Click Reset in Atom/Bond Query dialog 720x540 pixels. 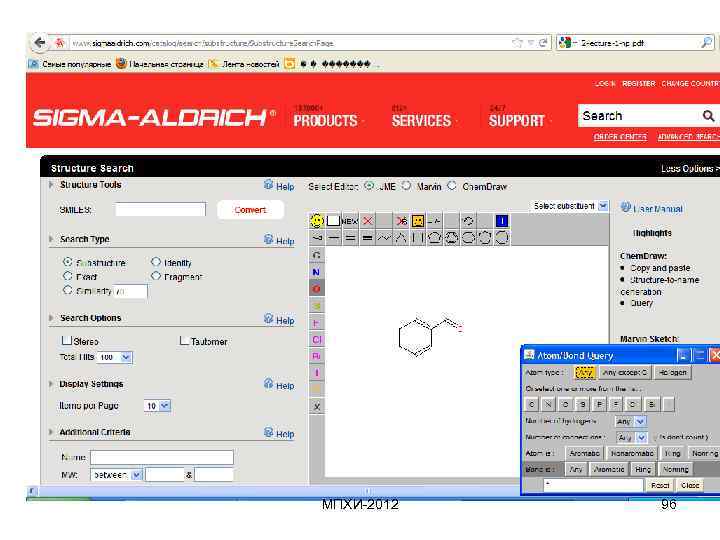click(x=660, y=485)
